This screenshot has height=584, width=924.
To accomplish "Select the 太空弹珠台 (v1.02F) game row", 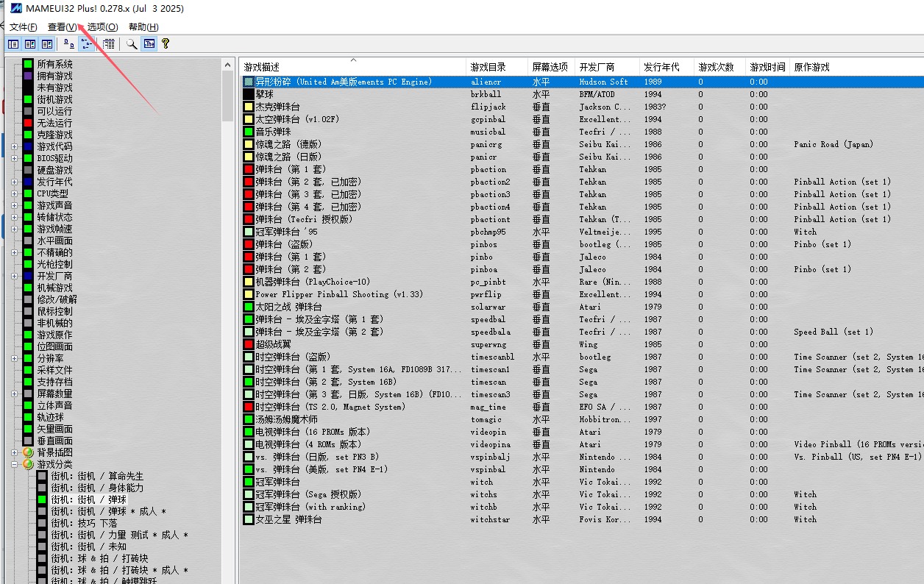I will coord(581,119).
